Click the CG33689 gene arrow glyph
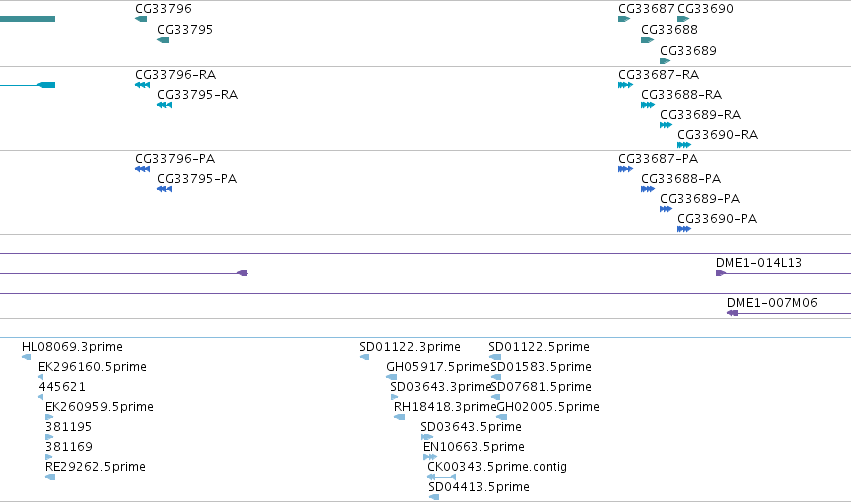The height and width of the screenshot is (502, 851). pyautogui.click(x=665, y=61)
